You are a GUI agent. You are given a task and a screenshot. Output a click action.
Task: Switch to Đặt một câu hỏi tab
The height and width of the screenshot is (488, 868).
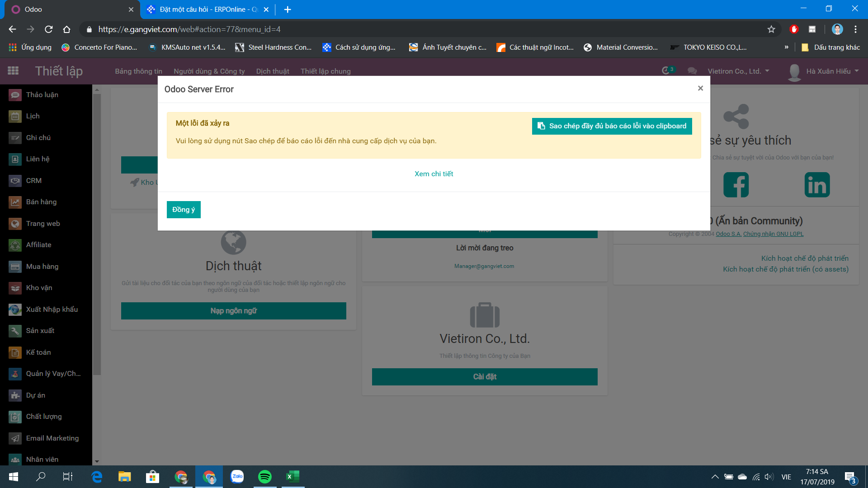(x=208, y=9)
